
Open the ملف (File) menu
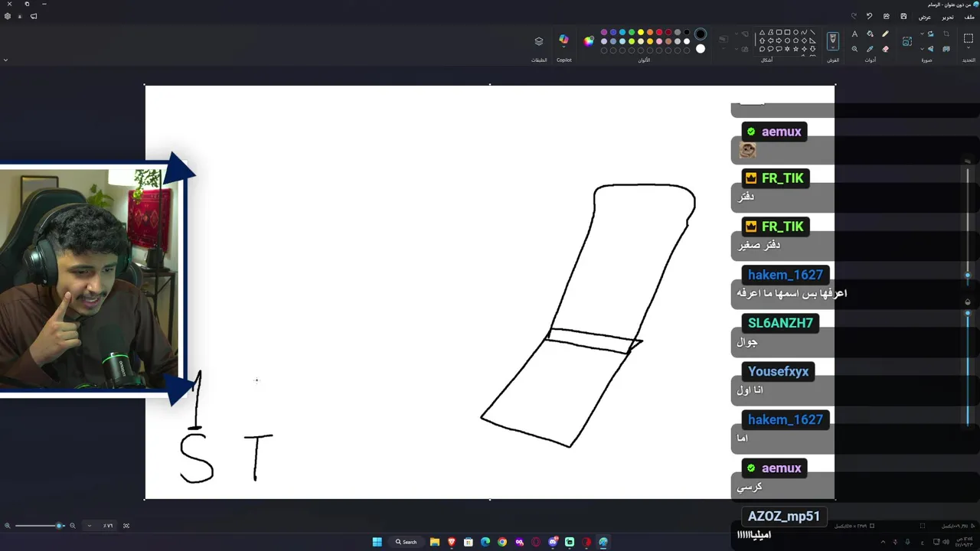(x=970, y=16)
